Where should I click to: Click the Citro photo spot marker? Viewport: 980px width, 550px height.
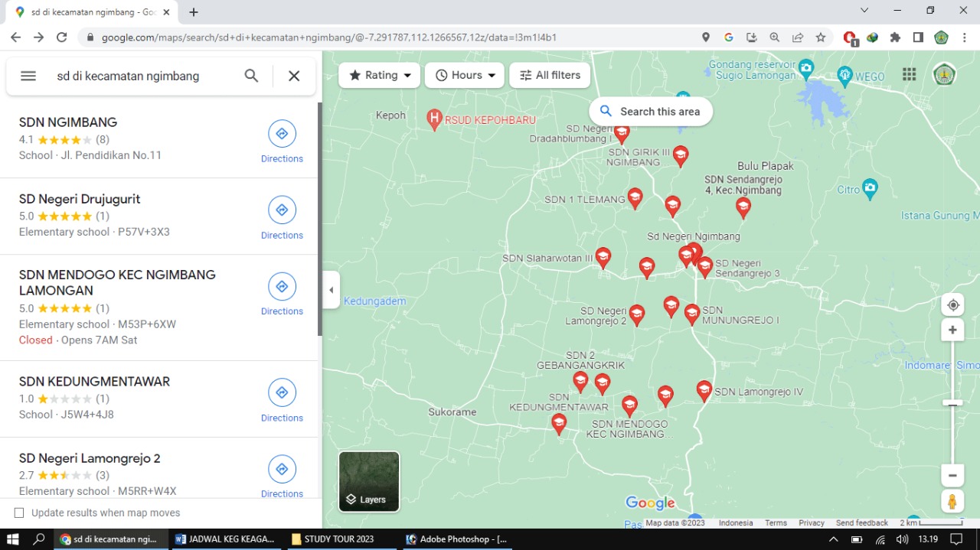click(x=869, y=188)
